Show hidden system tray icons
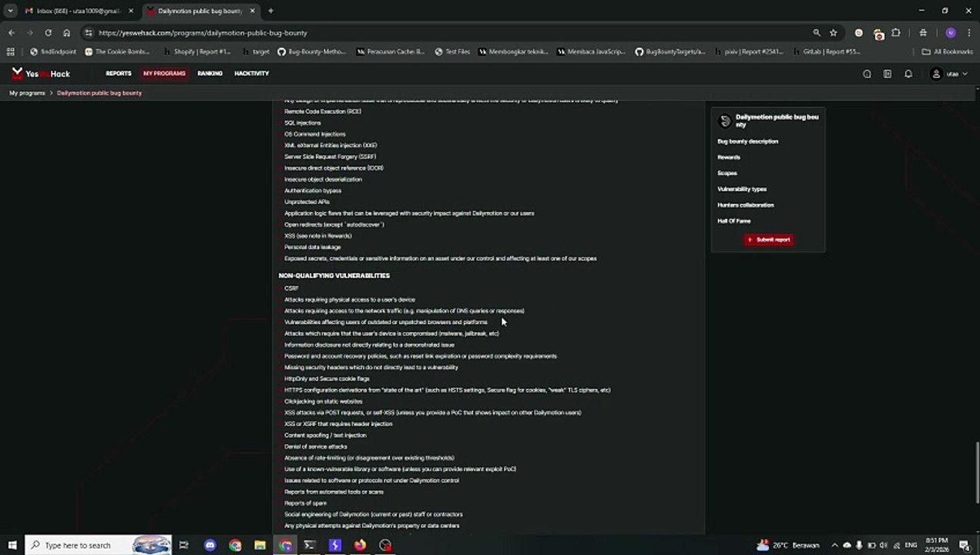The width and height of the screenshot is (980, 555). 834,545
